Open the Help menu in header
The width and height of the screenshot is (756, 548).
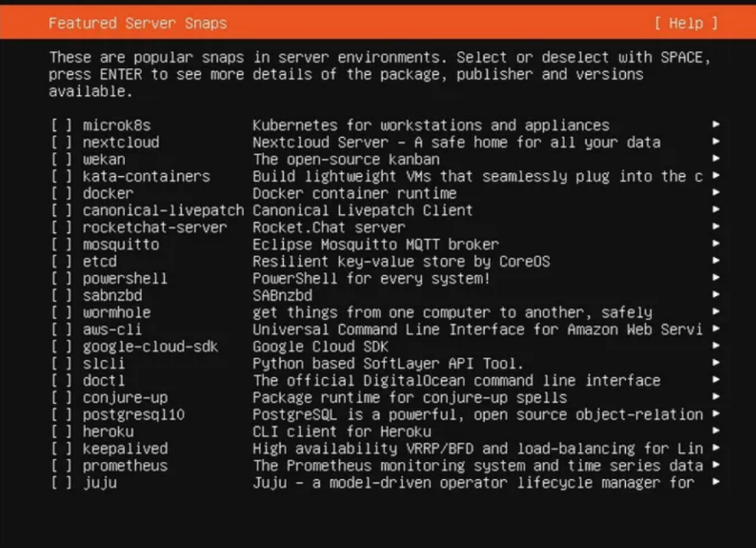tap(686, 23)
